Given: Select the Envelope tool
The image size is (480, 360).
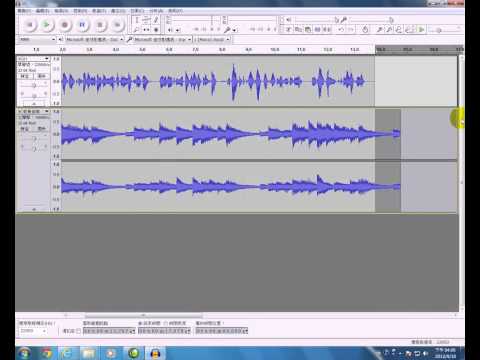Looking at the screenshot, I should tap(146, 20).
